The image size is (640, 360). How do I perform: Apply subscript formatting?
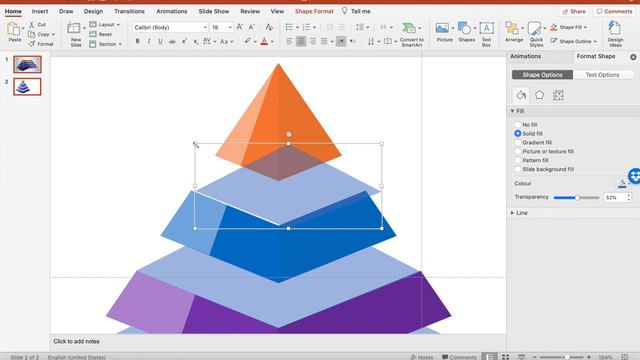click(196, 42)
